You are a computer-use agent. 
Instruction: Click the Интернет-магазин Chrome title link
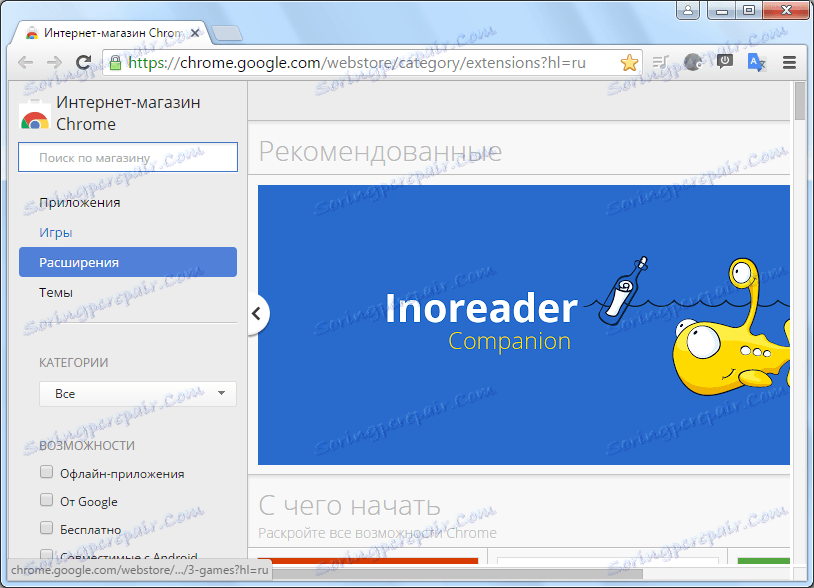128,113
